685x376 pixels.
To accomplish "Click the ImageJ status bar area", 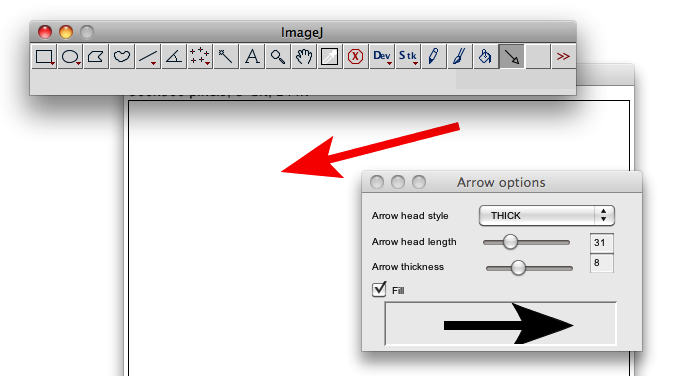I will 303,82.
